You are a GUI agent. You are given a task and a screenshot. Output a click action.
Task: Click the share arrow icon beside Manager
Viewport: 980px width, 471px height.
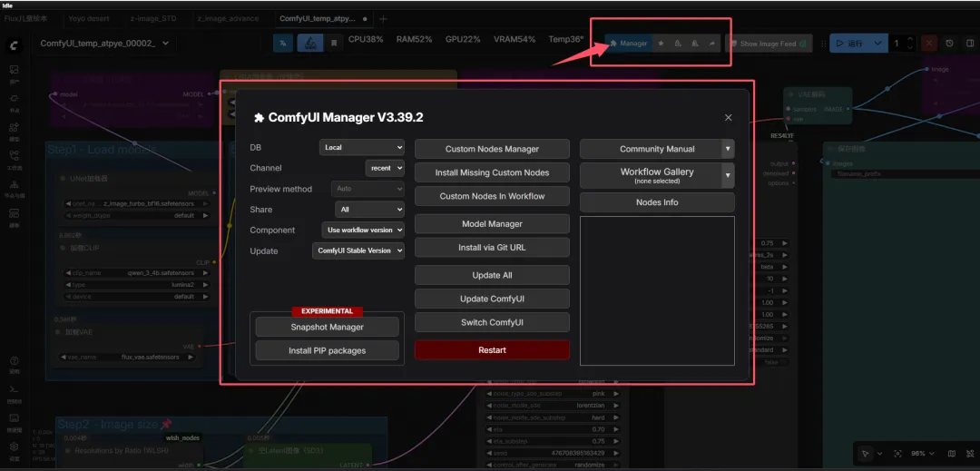[712, 44]
